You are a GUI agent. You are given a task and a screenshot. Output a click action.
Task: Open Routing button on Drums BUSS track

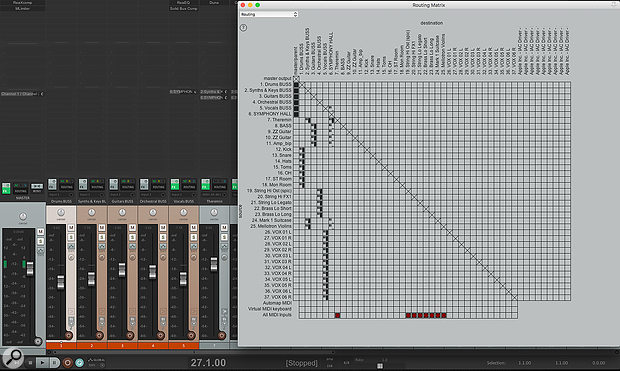pyautogui.click(x=66, y=184)
